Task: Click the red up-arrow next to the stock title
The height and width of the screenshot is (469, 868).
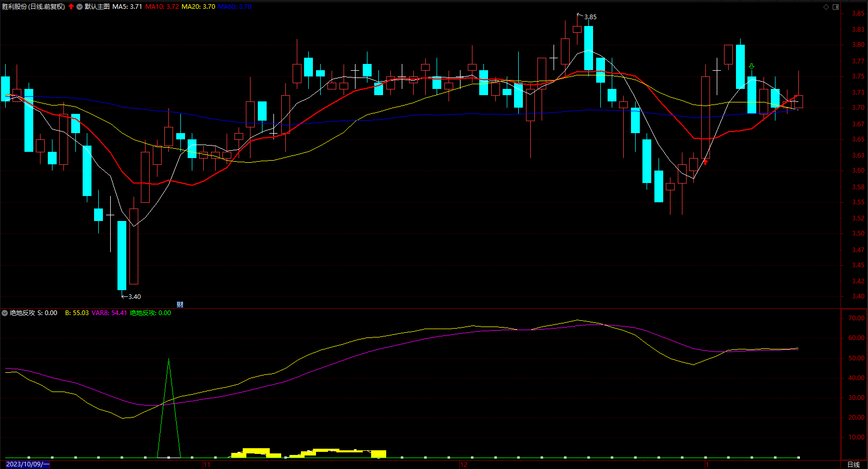Action: (71, 7)
